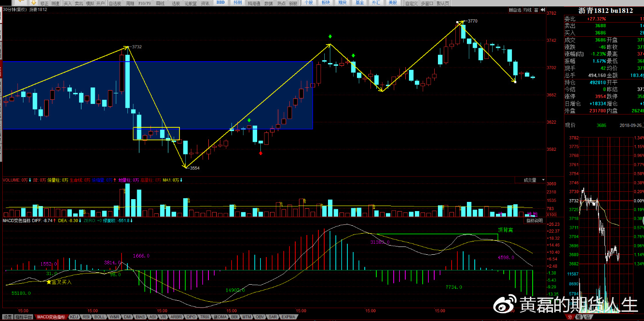Viewport: 644px width, 321px height.
Task: Open the 模拟 simulation trading tool
Action: tap(90, 3)
